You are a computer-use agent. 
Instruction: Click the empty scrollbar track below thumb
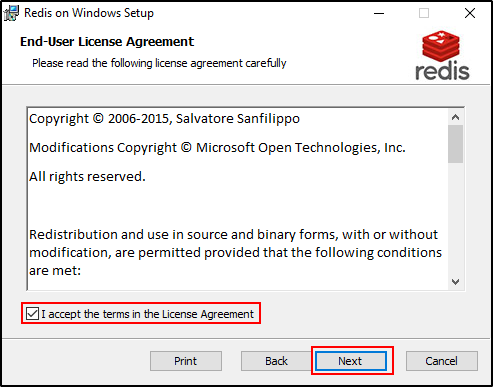click(x=455, y=219)
